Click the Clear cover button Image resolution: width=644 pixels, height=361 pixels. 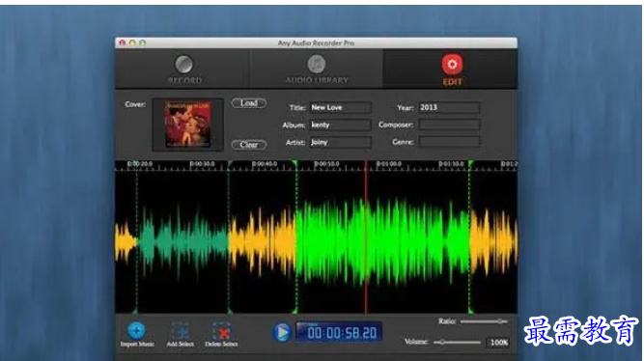[x=249, y=145]
